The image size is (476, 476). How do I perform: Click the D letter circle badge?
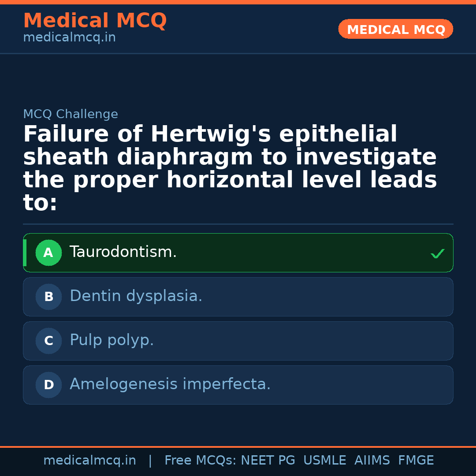48,385
